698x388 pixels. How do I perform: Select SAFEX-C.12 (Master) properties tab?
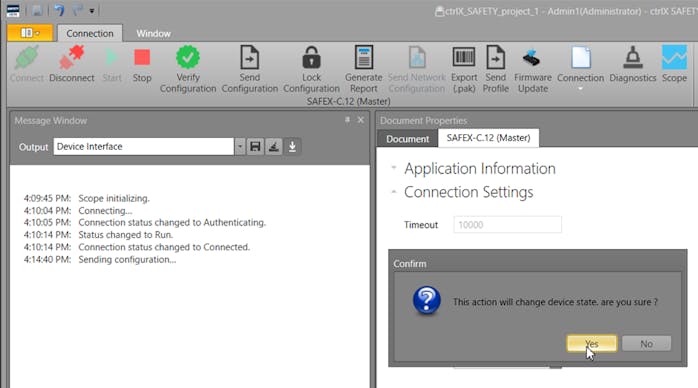point(488,138)
